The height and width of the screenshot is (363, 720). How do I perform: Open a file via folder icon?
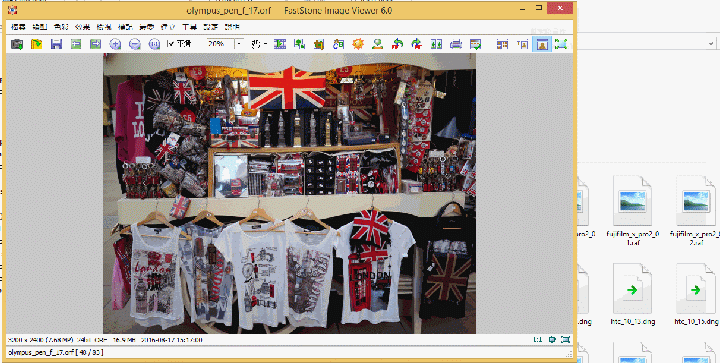coord(37,44)
